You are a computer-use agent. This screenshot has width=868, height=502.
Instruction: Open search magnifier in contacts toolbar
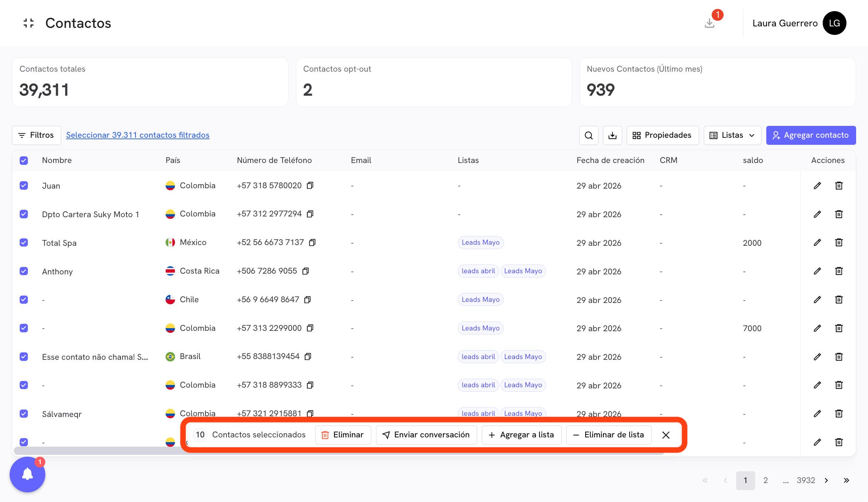click(x=588, y=135)
